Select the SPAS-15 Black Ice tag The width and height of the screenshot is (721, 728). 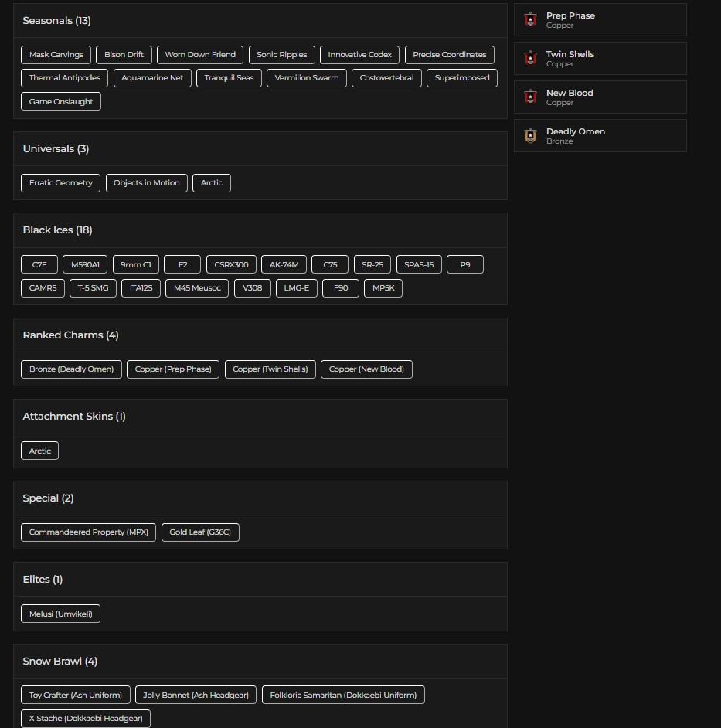419,265
